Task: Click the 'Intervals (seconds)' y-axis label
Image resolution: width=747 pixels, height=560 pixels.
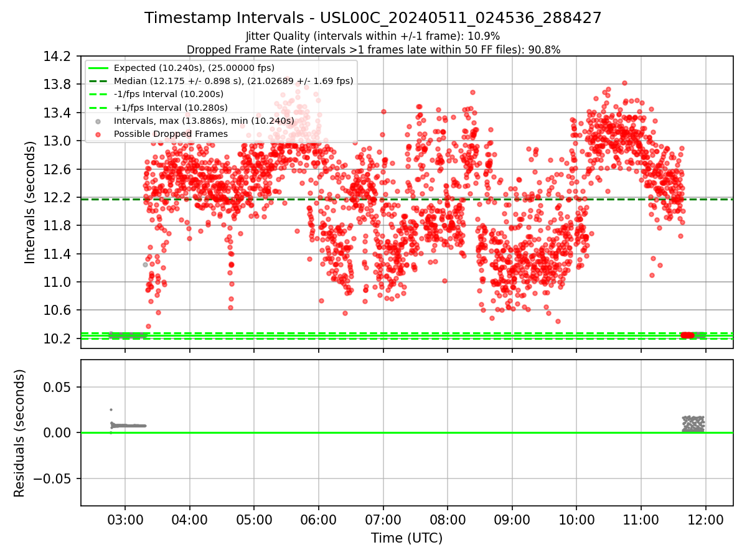Action: pos(30,202)
